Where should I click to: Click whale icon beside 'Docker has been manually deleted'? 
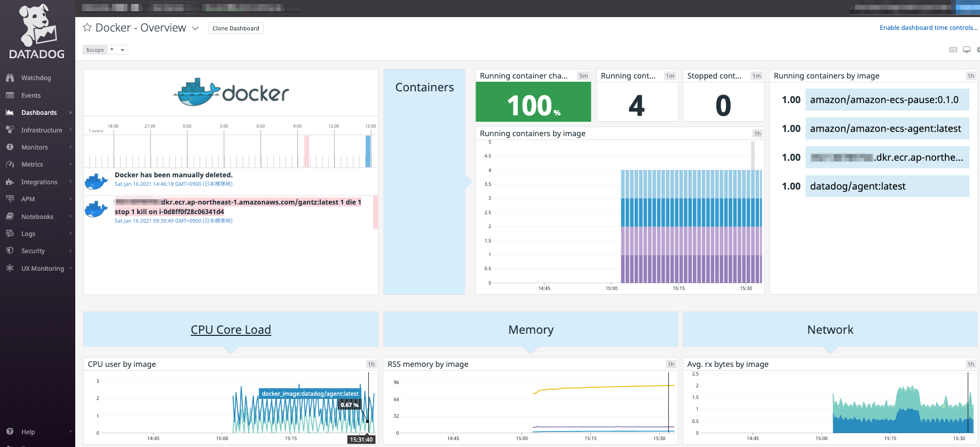click(97, 182)
